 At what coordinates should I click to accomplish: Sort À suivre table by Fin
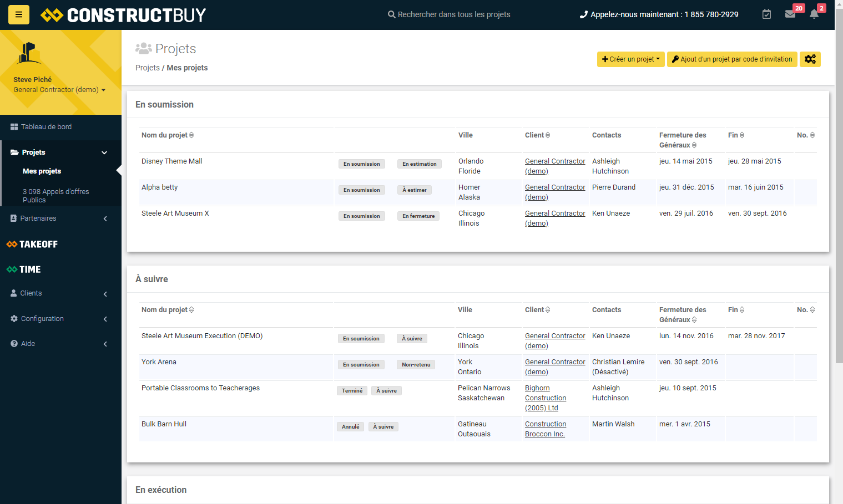(x=736, y=310)
